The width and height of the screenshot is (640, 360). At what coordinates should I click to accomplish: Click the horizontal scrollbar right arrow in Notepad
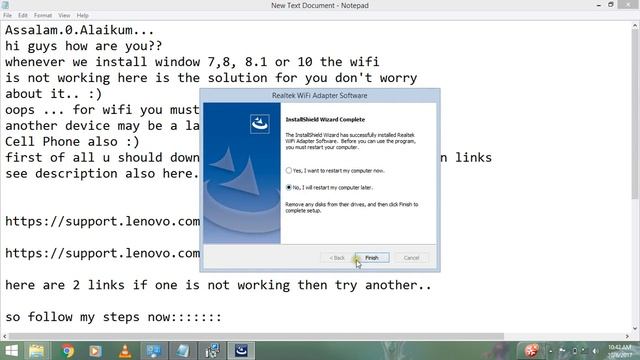[627, 336]
